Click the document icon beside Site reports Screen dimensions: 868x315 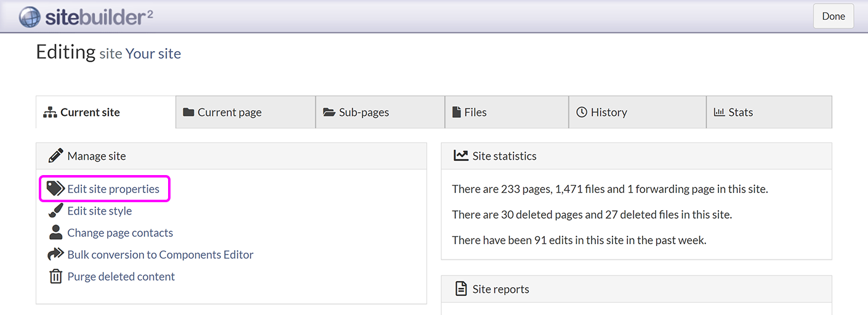click(x=460, y=288)
